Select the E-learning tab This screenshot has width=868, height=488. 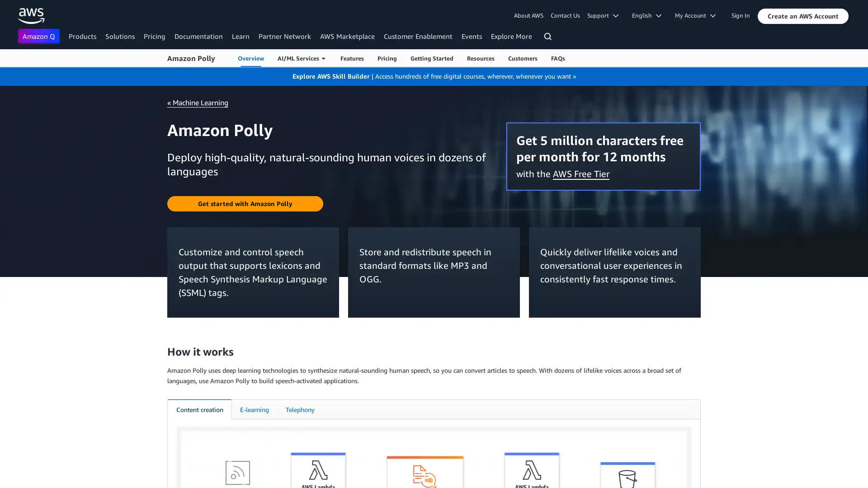click(x=254, y=409)
